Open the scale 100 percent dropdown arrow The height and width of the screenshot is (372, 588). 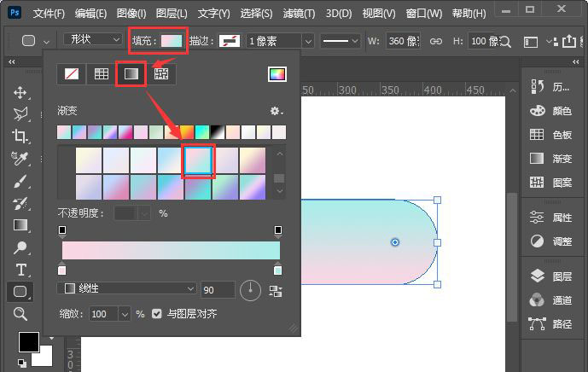click(x=125, y=314)
